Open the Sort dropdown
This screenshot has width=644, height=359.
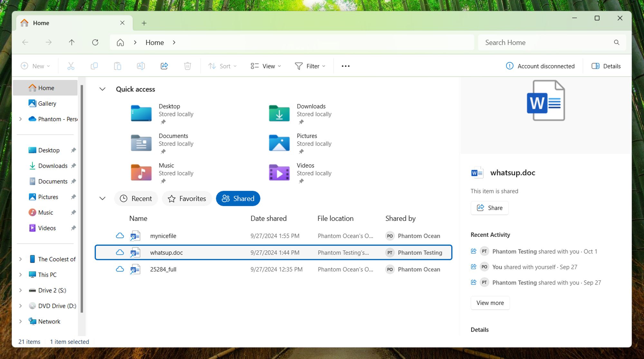click(222, 66)
